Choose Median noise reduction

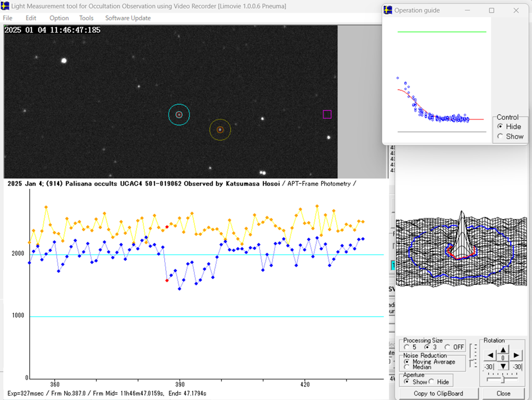click(407, 367)
